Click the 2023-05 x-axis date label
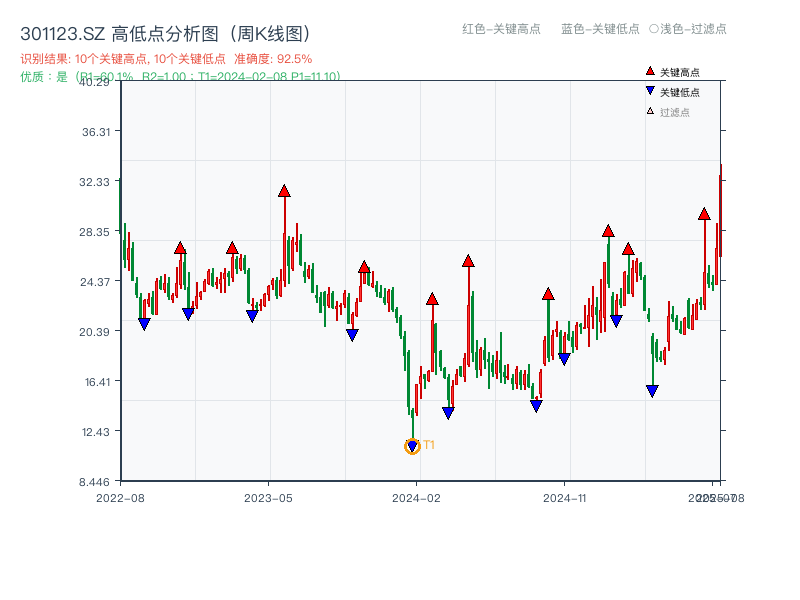This screenshot has width=800, height=600. pyautogui.click(x=268, y=498)
